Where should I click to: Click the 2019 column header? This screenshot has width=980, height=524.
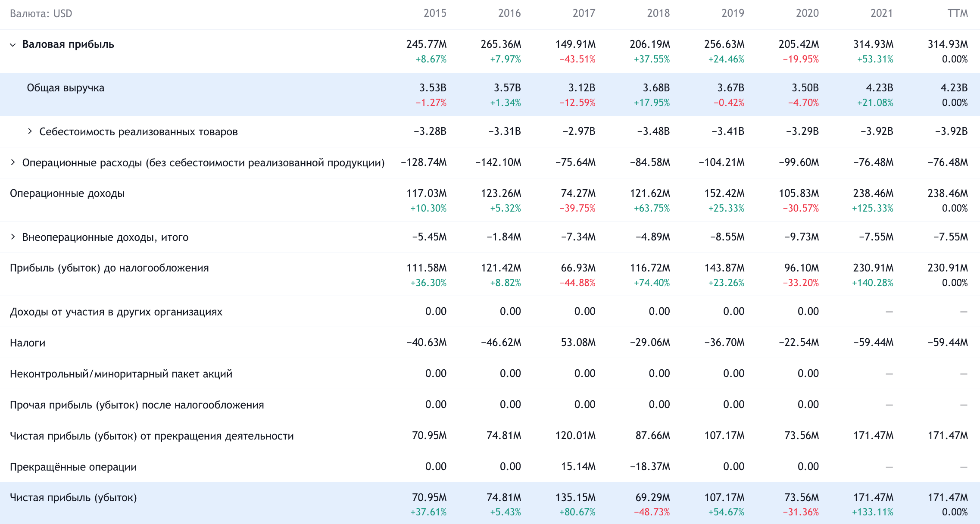click(x=733, y=13)
